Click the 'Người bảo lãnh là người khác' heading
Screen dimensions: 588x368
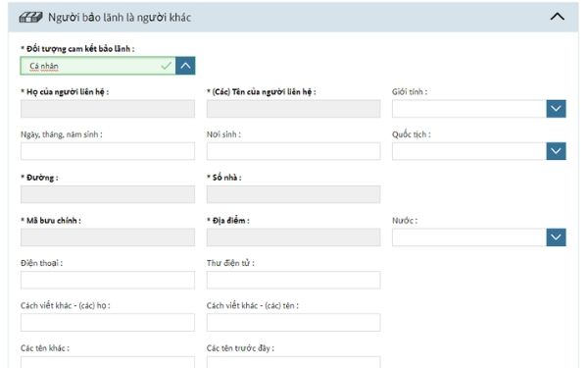(120, 18)
